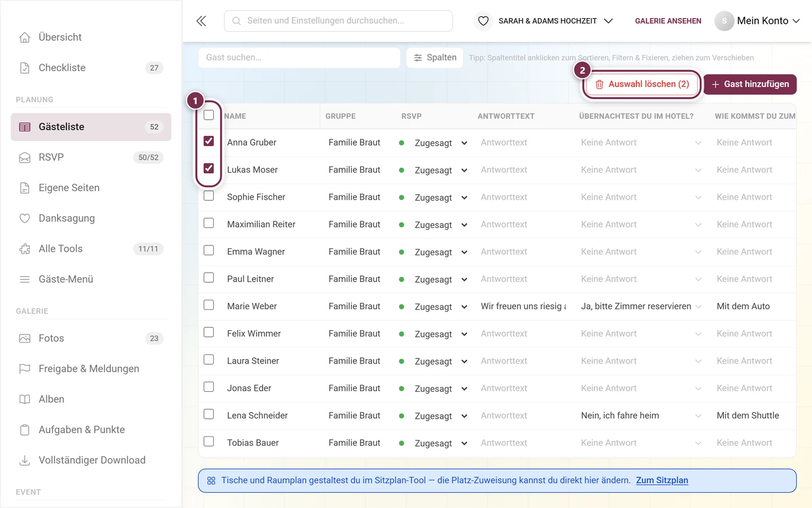Click the Gäste-Menü lines icon
The width and height of the screenshot is (812, 508).
(x=25, y=279)
